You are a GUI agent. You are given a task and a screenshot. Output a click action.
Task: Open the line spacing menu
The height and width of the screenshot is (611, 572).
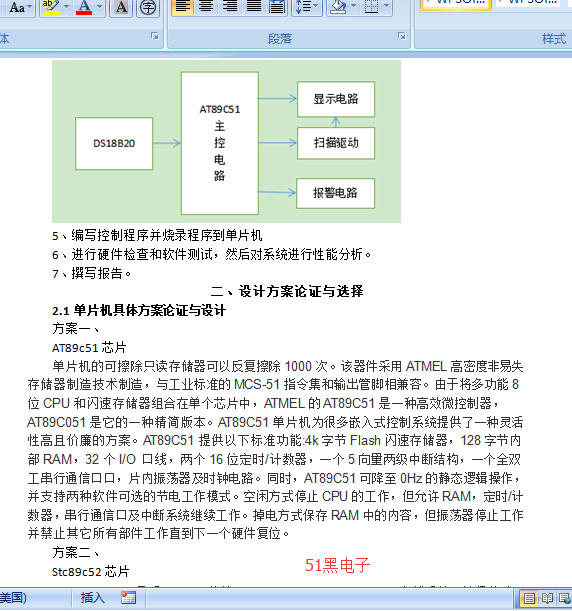click(x=307, y=7)
